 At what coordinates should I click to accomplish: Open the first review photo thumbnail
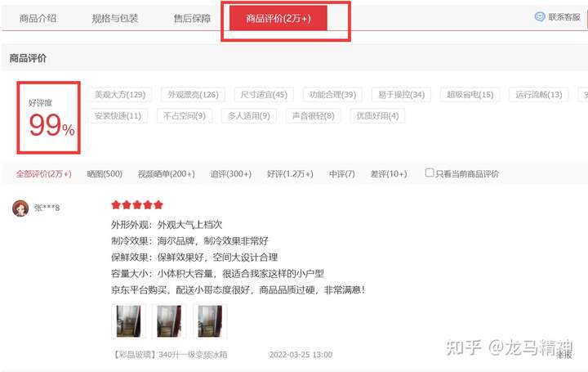click(x=128, y=321)
